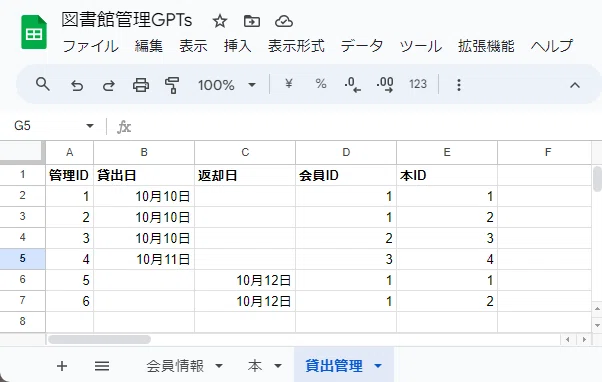The image size is (602, 382).
Task: Select column D header
Action: pos(346,152)
